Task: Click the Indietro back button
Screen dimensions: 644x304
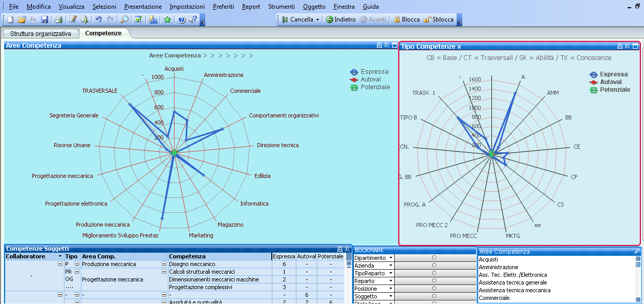Action: click(341, 19)
